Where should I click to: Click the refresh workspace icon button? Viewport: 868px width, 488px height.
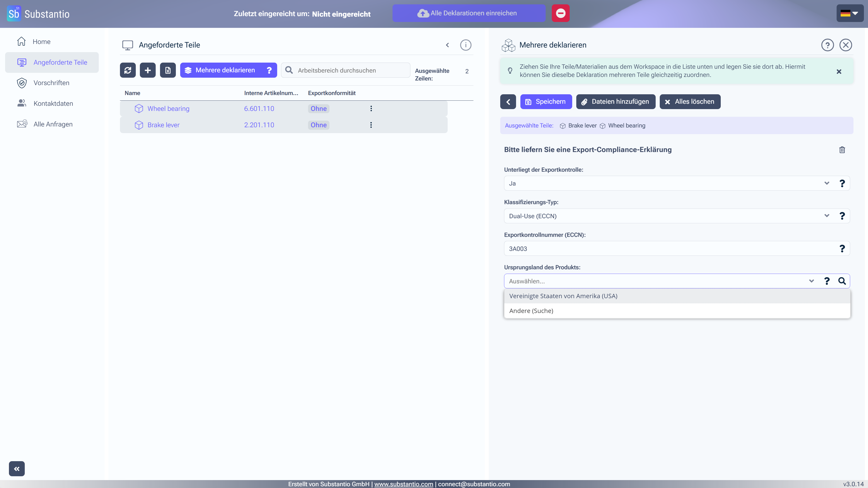click(128, 70)
